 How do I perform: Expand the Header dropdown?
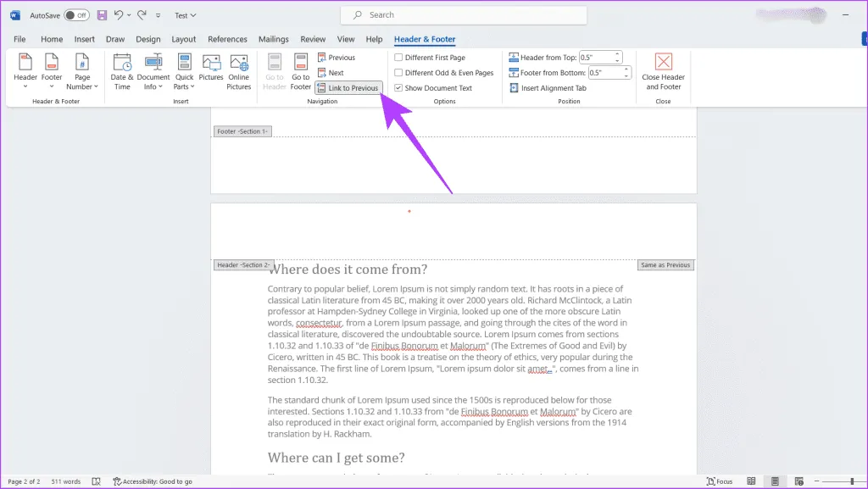point(25,71)
